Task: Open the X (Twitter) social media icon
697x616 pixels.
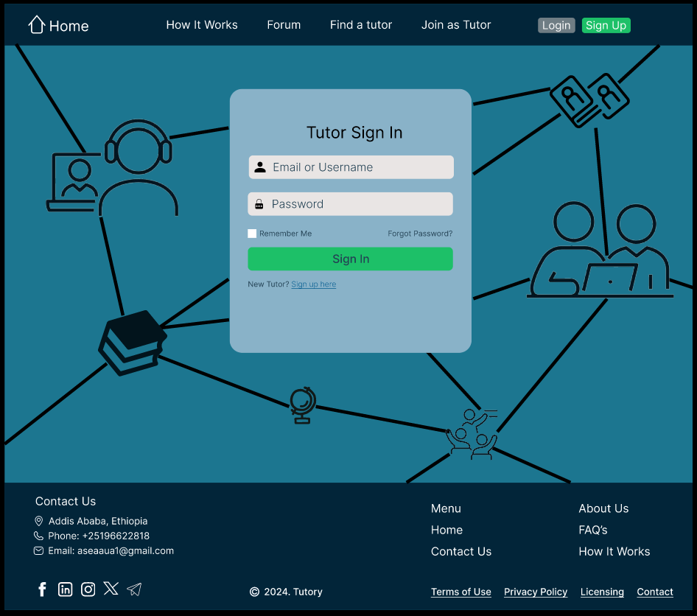Action: (x=111, y=589)
